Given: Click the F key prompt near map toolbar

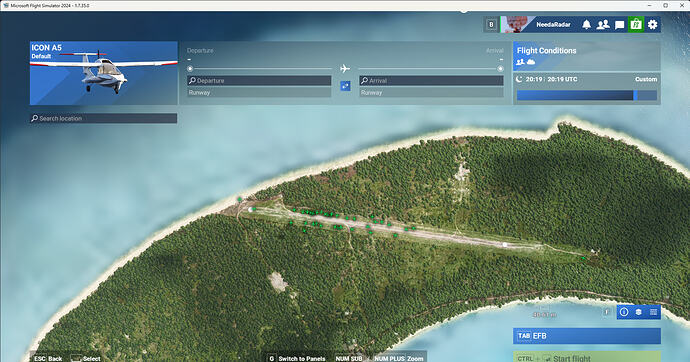Looking at the screenshot, I should click(x=606, y=312).
